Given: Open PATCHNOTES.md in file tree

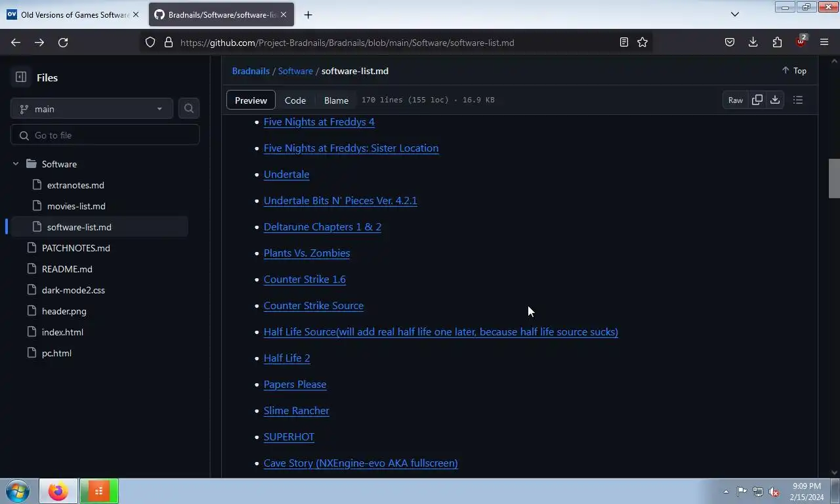Looking at the screenshot, I should pos(76,248).
